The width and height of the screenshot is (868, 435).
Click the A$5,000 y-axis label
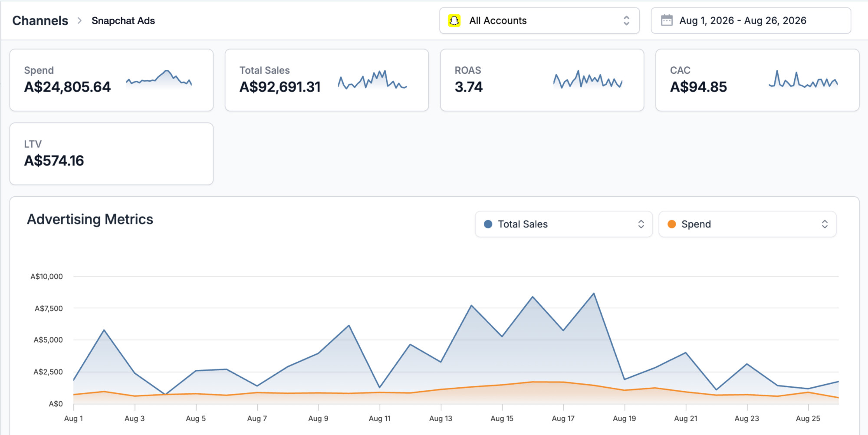tap(48, 340)
